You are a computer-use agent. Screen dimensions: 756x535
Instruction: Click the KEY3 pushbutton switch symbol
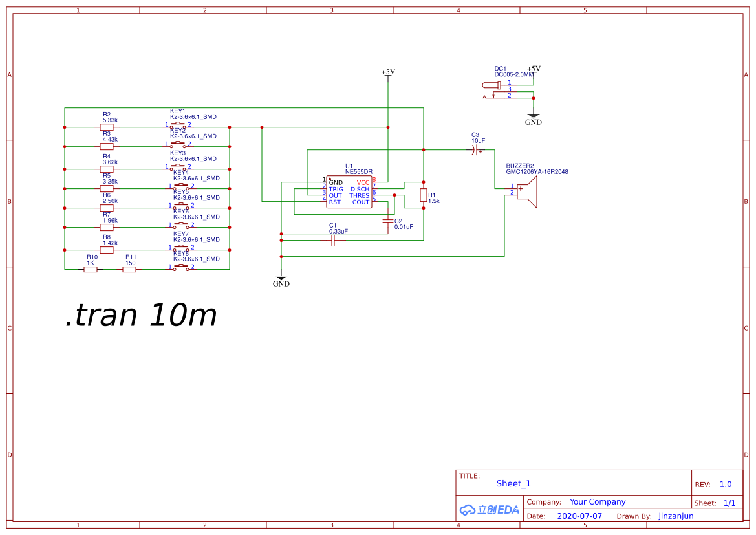coord(178,168)
